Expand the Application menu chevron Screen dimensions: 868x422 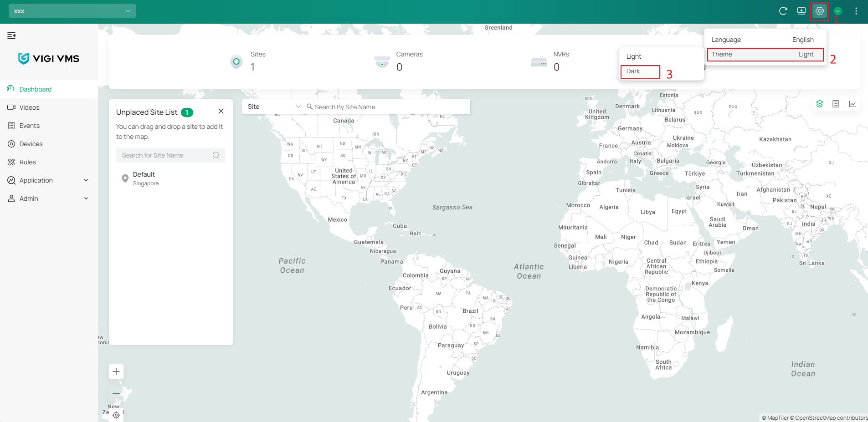tap(86, 180)
